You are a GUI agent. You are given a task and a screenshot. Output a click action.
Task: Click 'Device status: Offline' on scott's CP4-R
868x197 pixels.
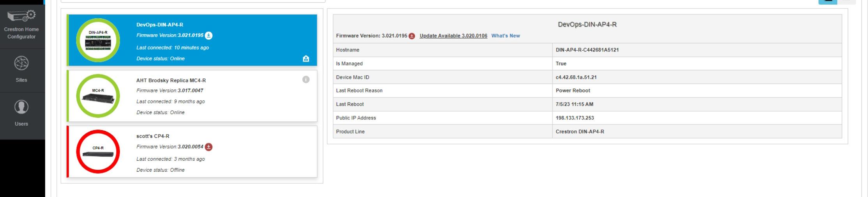(161, 170)
